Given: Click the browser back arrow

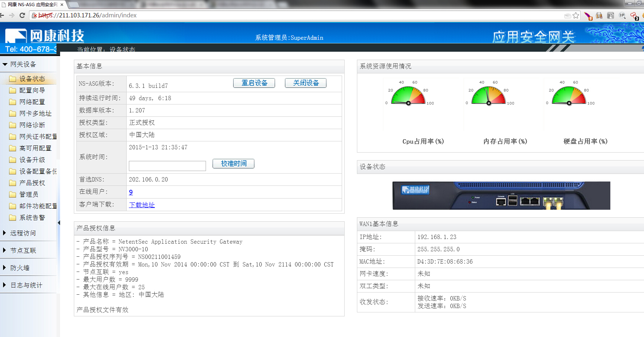Looking at the screenshot, I should [2, 15].
